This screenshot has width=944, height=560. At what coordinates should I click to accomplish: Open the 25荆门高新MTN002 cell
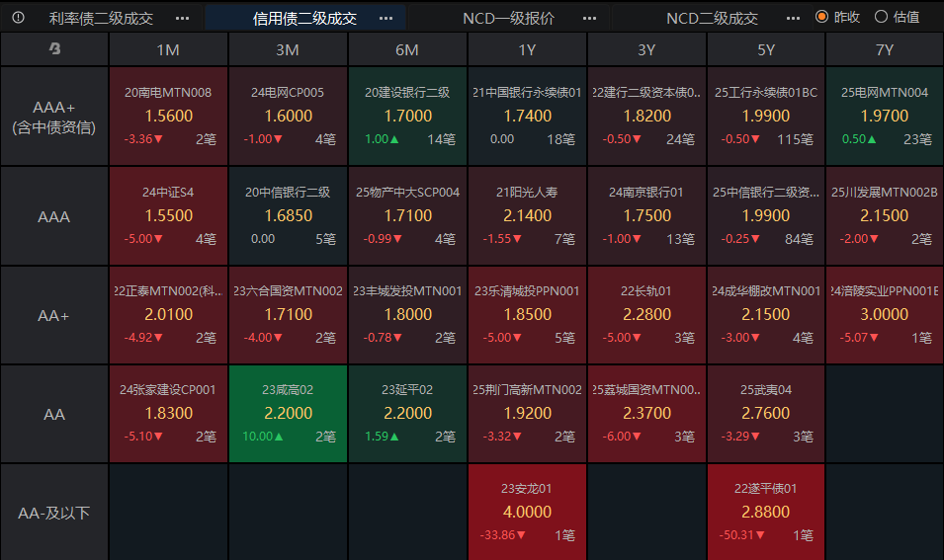click(527, 414)
